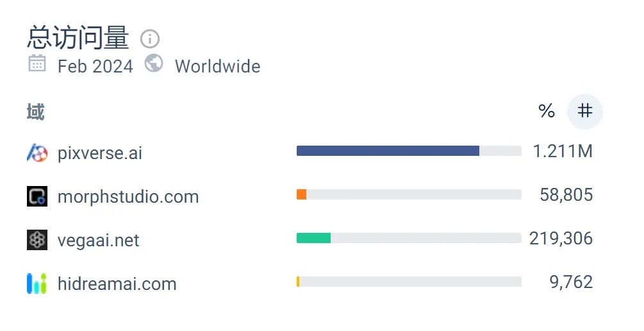Click the calendar icon
Screen dimensions: 644x331
coord(37,64)
